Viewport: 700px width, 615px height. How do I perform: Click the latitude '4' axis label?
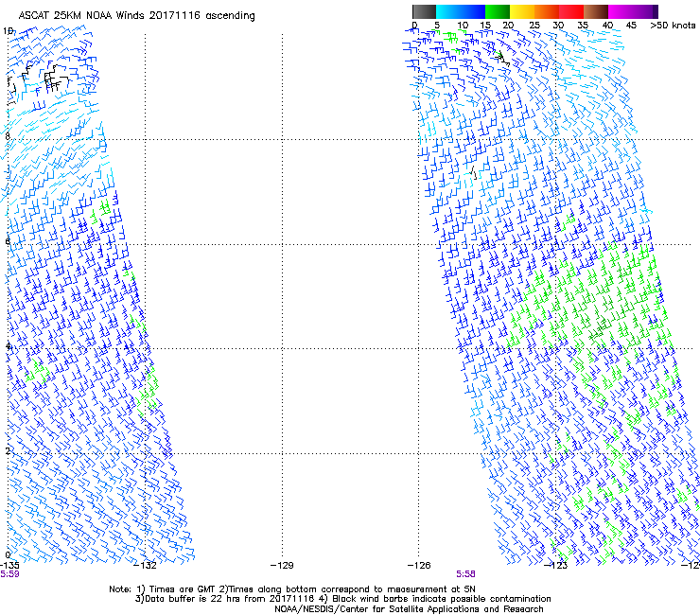coord(8,345)
